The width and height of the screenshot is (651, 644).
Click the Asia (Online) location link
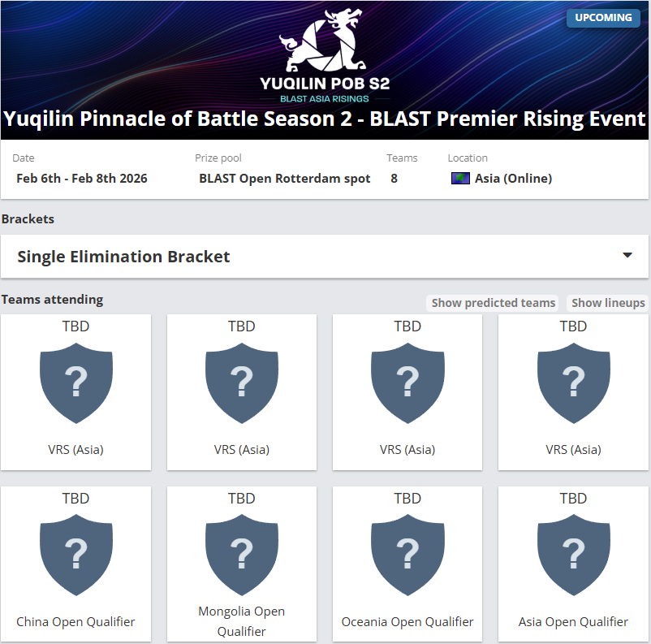click(x=513, y=179)
